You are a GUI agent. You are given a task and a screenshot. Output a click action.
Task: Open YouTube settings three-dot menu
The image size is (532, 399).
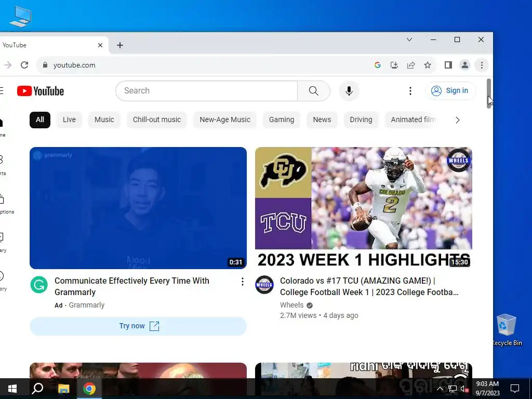click(410, 91)
